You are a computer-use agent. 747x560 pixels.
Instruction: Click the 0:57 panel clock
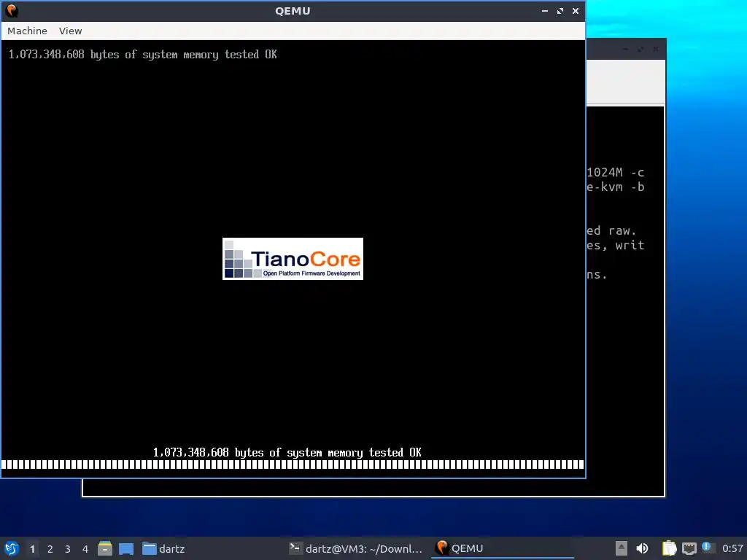[x=732, y=548]
